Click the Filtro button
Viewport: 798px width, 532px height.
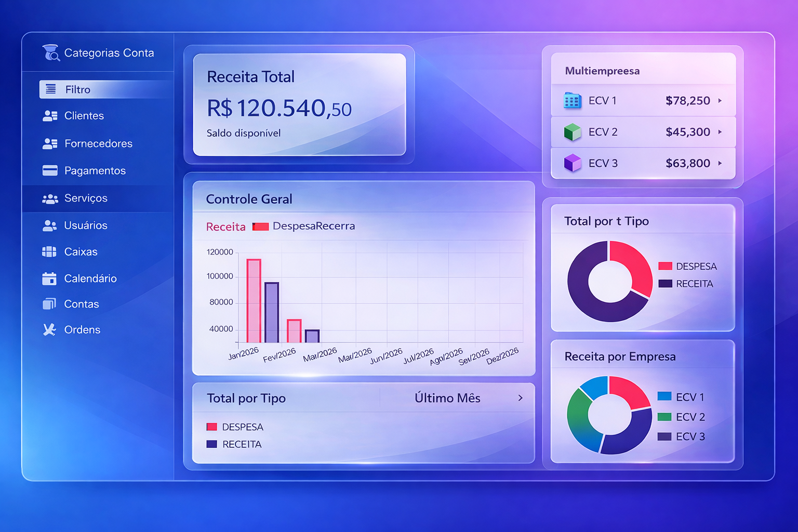pyautogui.click(x=78, y=89)
